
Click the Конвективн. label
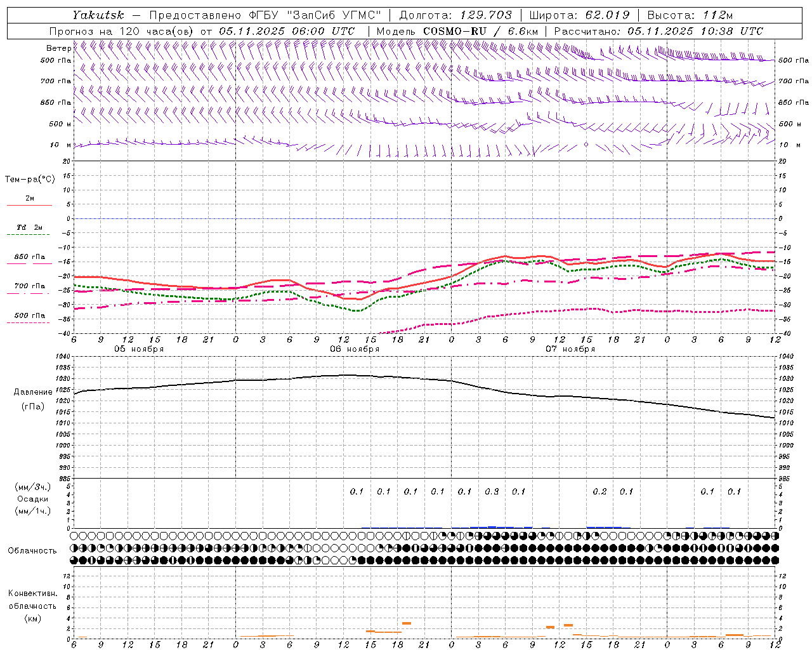tap(32, 594)
